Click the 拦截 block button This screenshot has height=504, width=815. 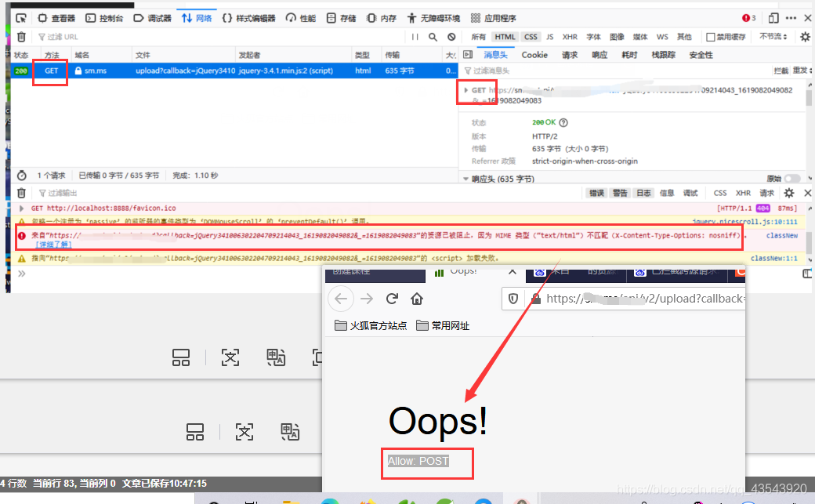(781, 71)
